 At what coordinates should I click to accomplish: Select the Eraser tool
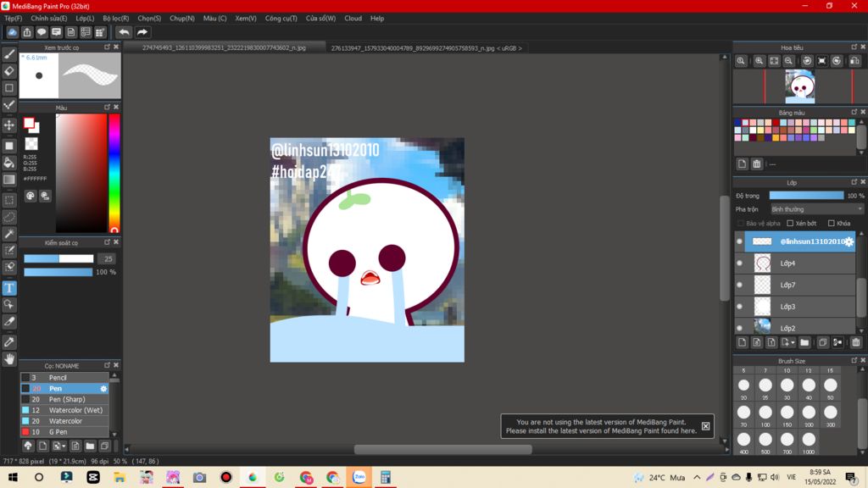point(9,71)
